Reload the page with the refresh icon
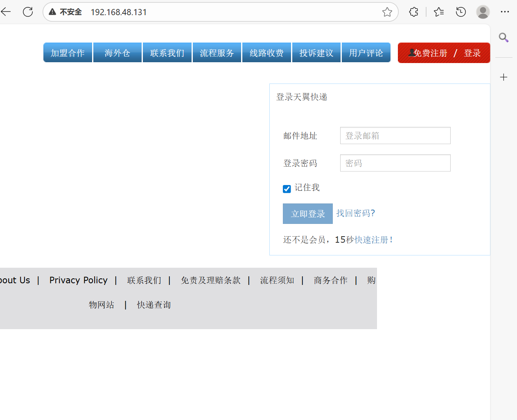The image size is (517, 420). click(x=28, y=12)
